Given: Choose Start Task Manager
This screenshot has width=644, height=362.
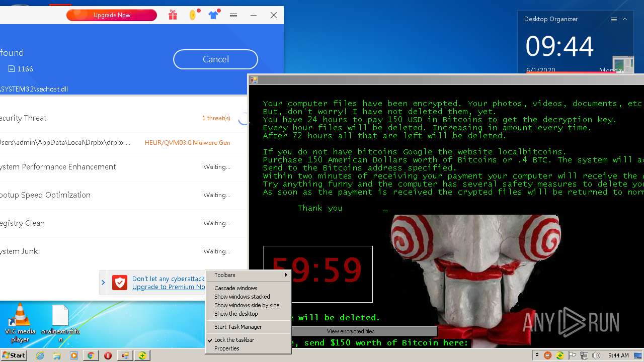Looking at the screenshot, I should click(x=248, y=327).
